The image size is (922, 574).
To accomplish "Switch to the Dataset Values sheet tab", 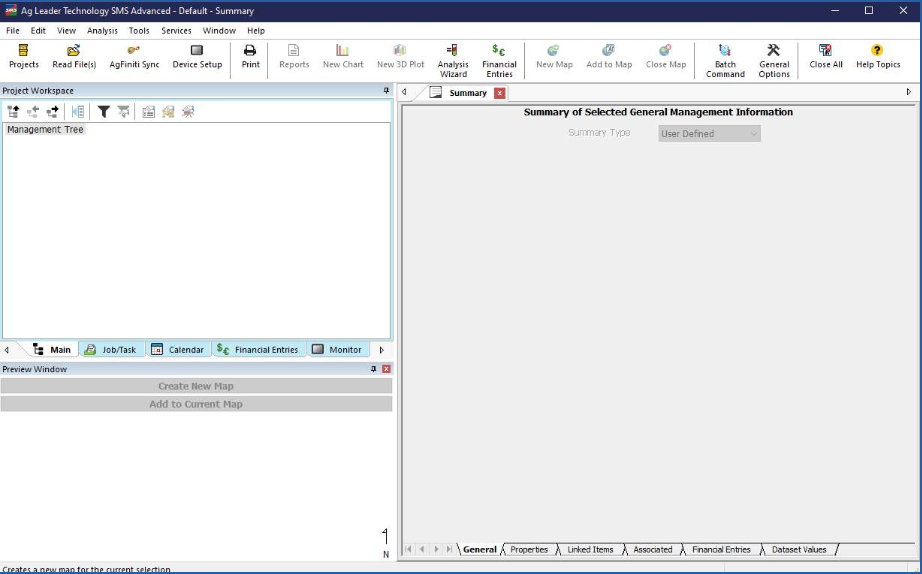I will pyautogui.click(x=799, y=549).
